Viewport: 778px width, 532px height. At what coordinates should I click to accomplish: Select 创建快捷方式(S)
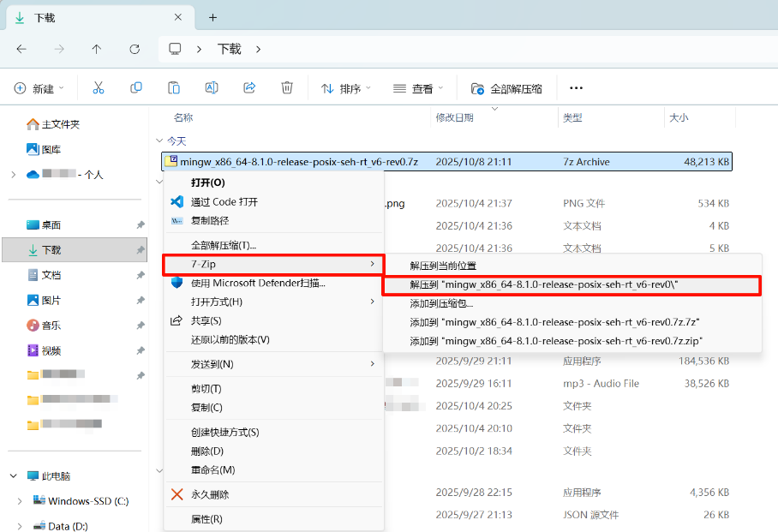tap(274, 433)
